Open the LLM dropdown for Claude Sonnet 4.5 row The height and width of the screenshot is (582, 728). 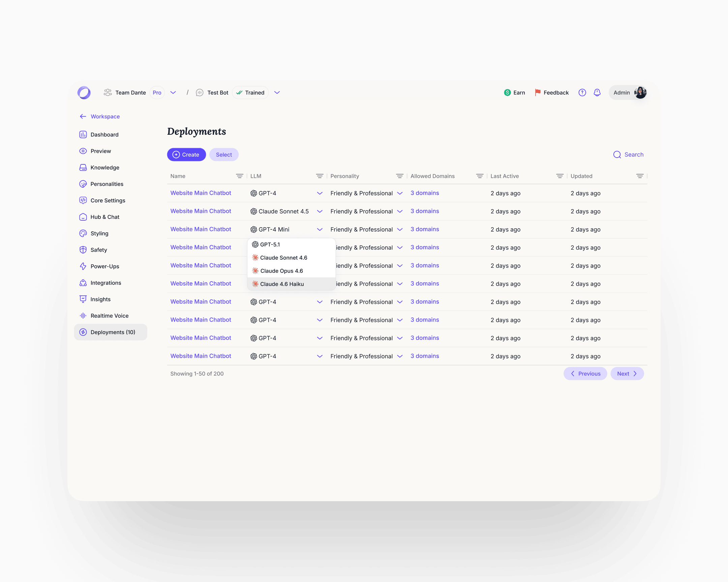pyautogui.click(x=320, y=211)
